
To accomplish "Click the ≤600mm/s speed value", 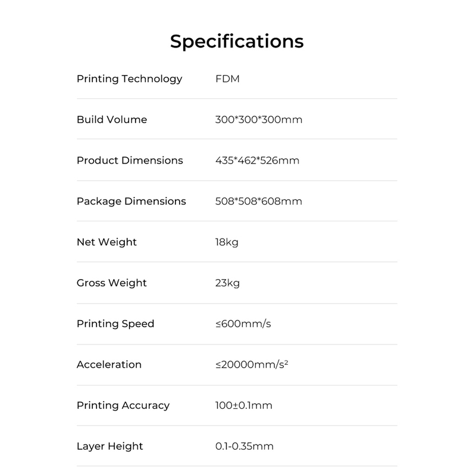I will click(243, 324).
